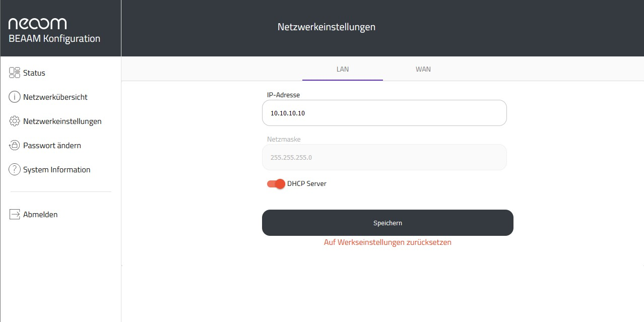This screenshot has width=644, height=322.
Task: Select the LAN tab
Action: tap(342, 69)
